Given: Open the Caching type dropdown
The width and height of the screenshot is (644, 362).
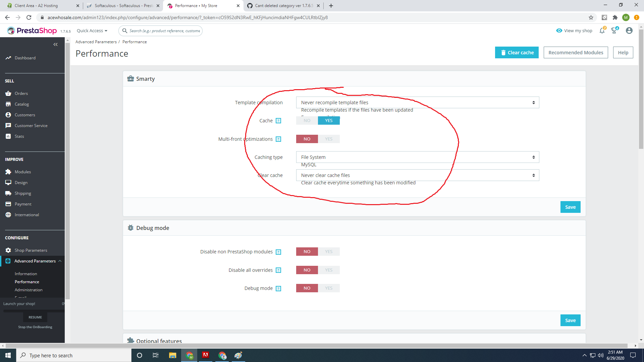Looking at the screenshot, I should 417,157.
